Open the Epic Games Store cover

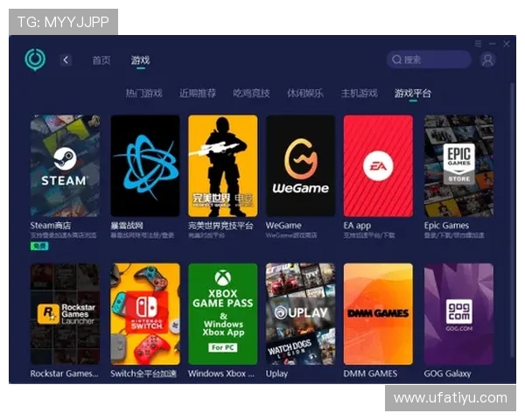(458, 165)
